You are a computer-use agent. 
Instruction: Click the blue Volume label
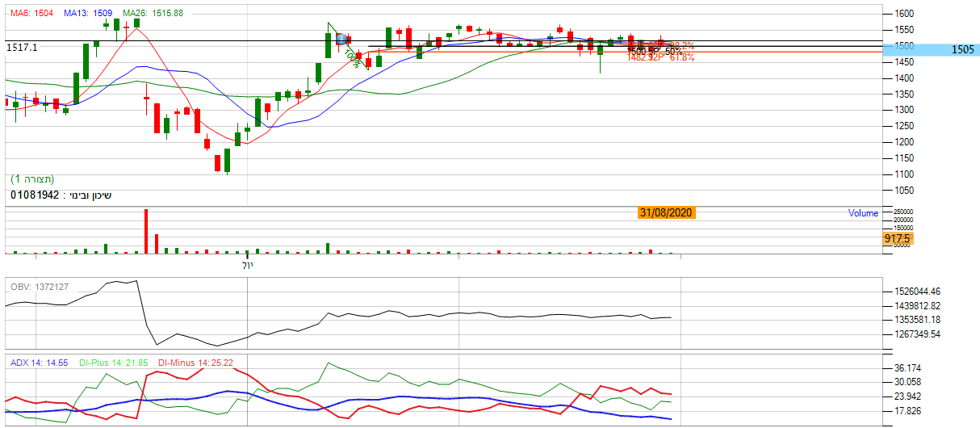point(863,213)
